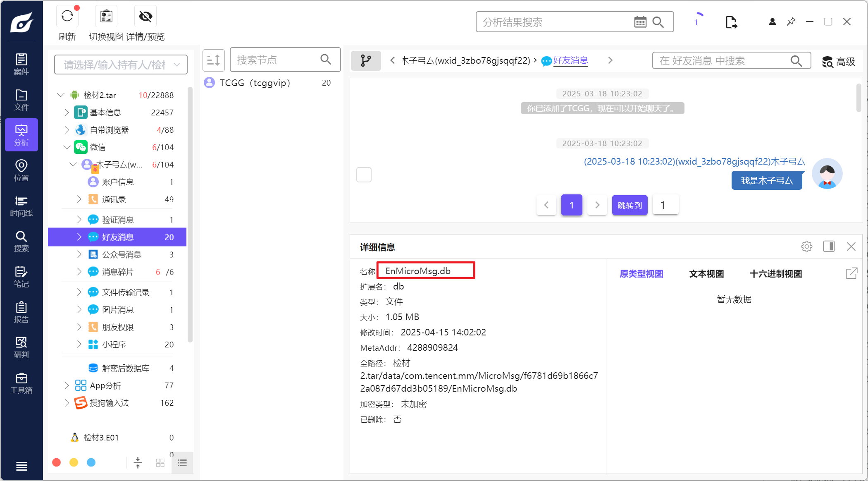
Task: Click the calendar icon in the analysis search box
Action: [640, 22]
